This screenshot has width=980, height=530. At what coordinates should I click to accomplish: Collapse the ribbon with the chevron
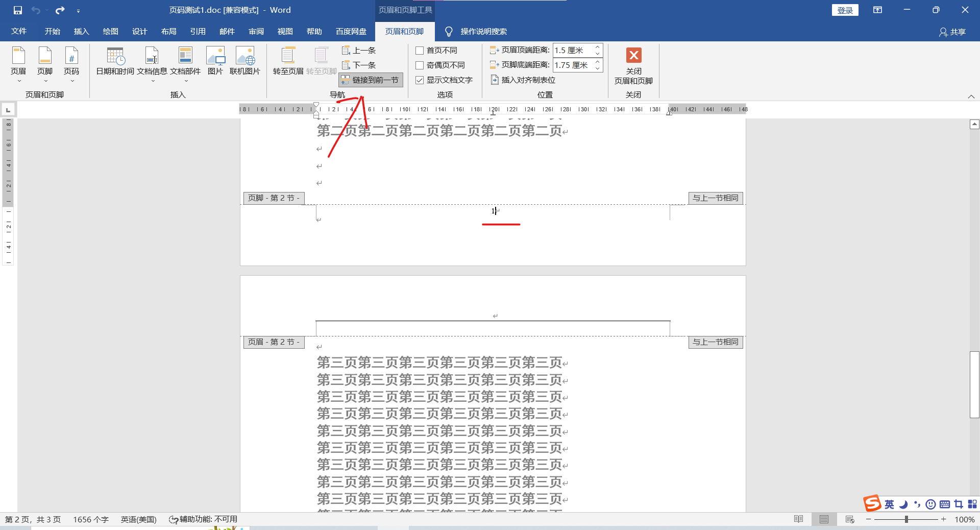tap(971, 96)
